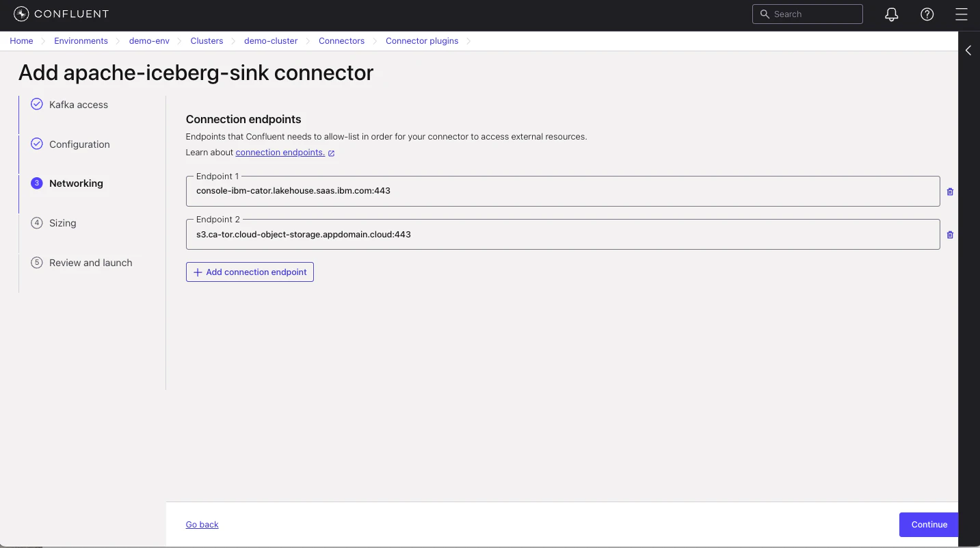Delete Endpoint 2 with trash icon
The width and height of the screenshot is (980, 548).
(950, 235)
